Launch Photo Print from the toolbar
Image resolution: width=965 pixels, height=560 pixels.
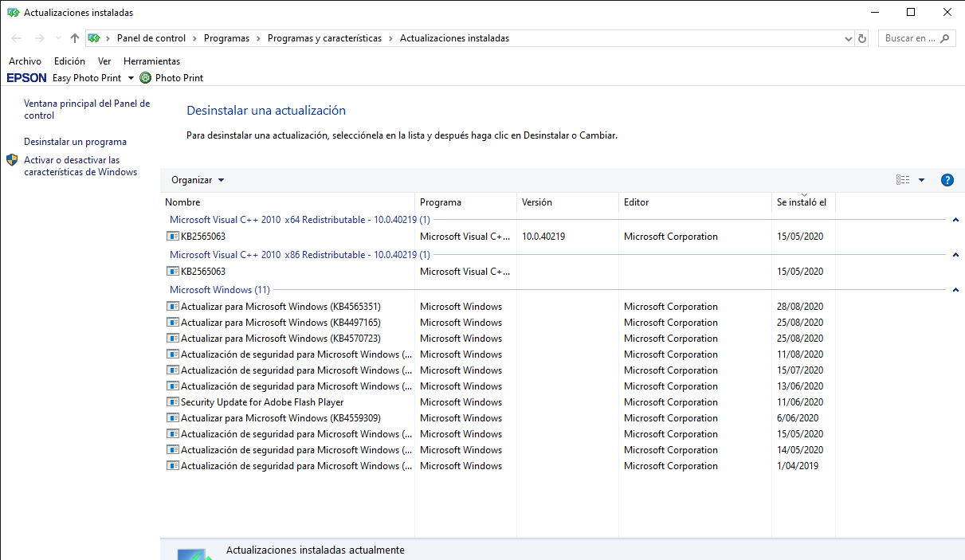click(171, 78)
